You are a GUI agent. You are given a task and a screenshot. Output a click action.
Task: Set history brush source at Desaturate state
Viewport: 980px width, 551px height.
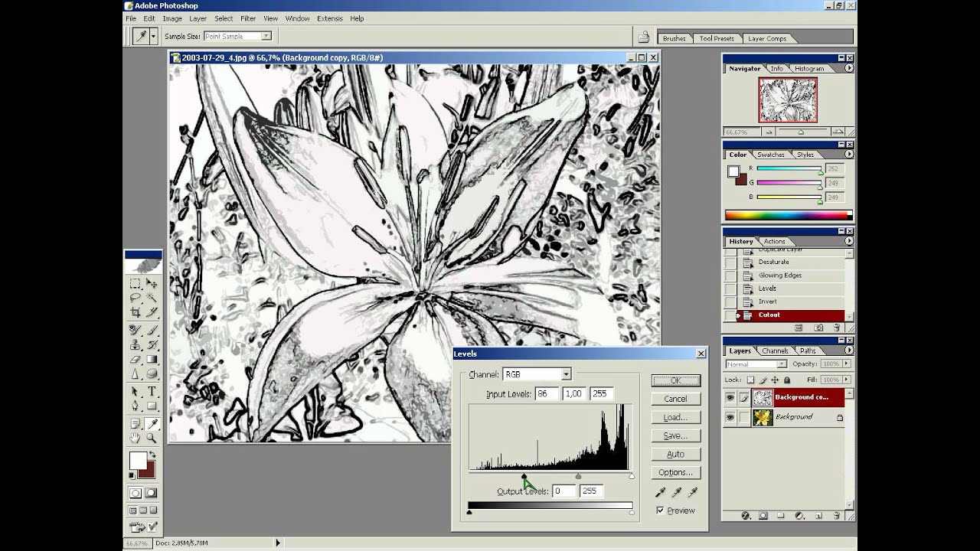pyautogui.click(x=730, y=262)
